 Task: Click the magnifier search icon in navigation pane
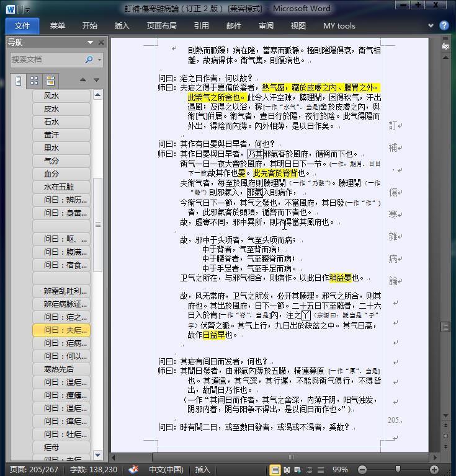point(89,59)
